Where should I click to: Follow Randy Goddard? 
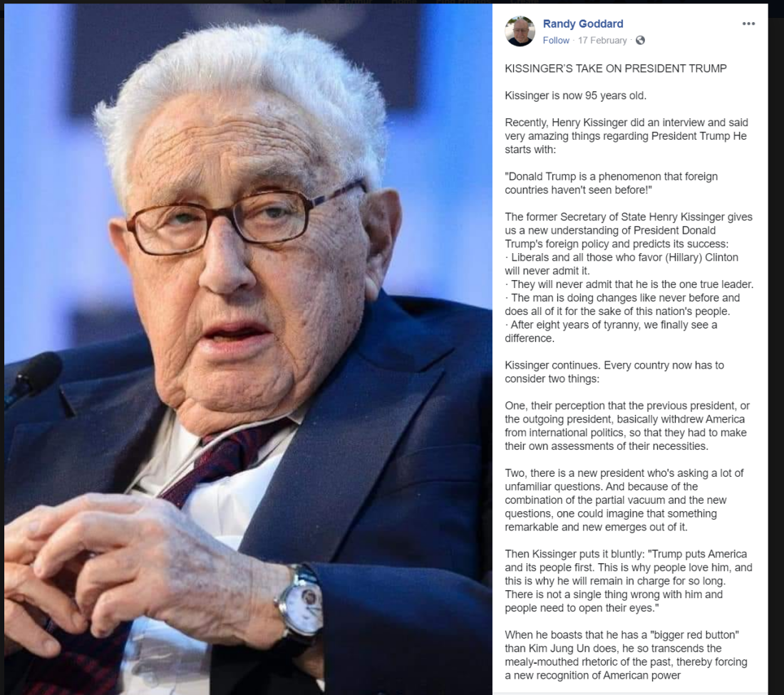[x=556, y=41]
